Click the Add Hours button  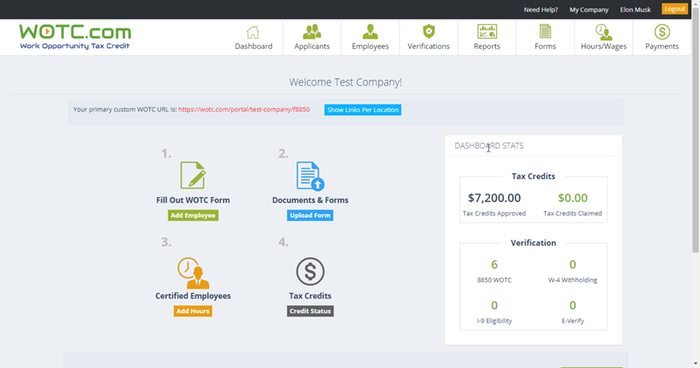click(x=193, y=311)
